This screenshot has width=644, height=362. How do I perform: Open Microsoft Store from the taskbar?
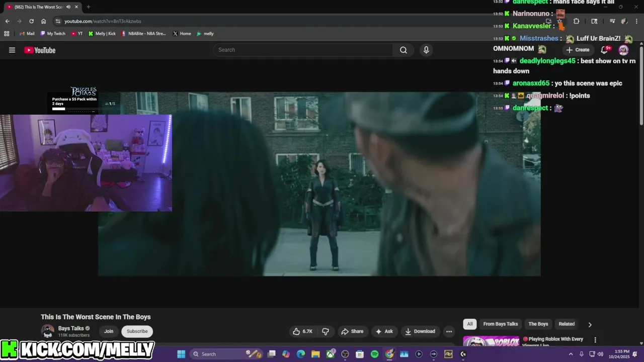click(360, 354)
